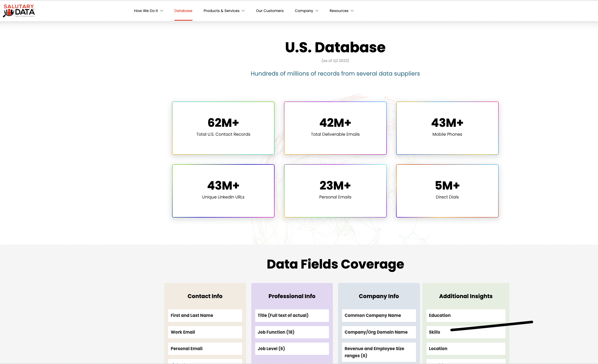Click the Education insight item
The height and width of the screenshot is (364, 598).
[465, 315]
